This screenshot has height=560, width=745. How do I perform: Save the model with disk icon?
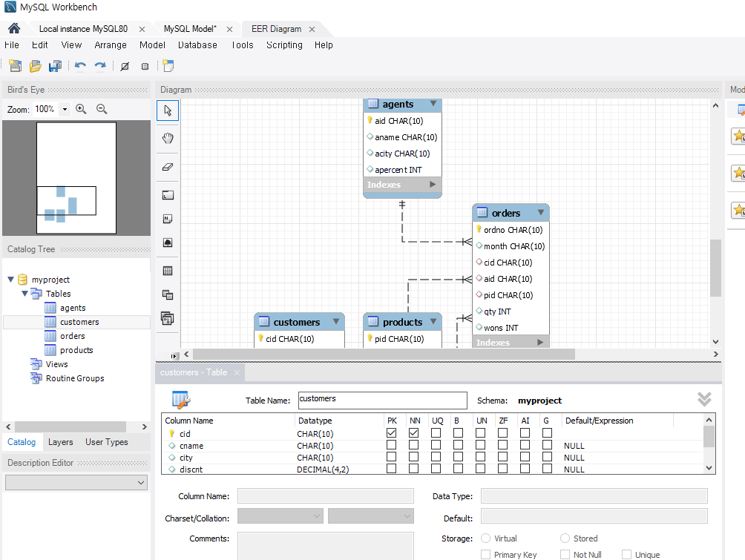(55, 66)
